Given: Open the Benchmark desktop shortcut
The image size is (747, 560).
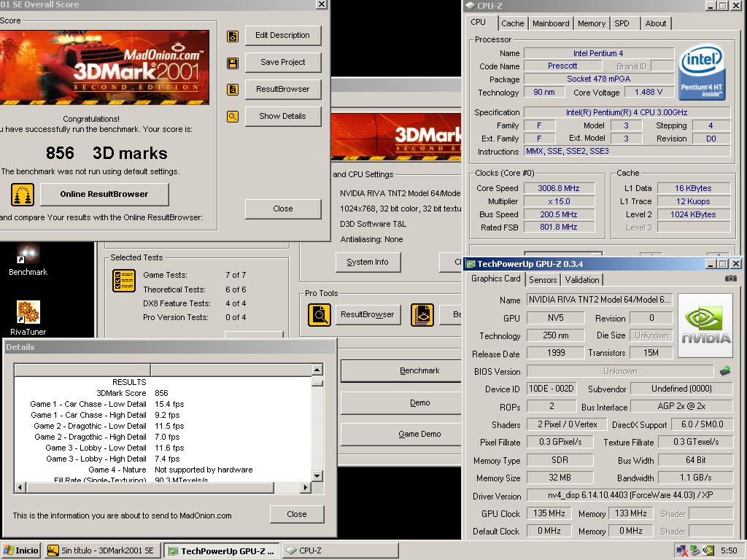Looking at the screenshot, I should coord(28,260).
